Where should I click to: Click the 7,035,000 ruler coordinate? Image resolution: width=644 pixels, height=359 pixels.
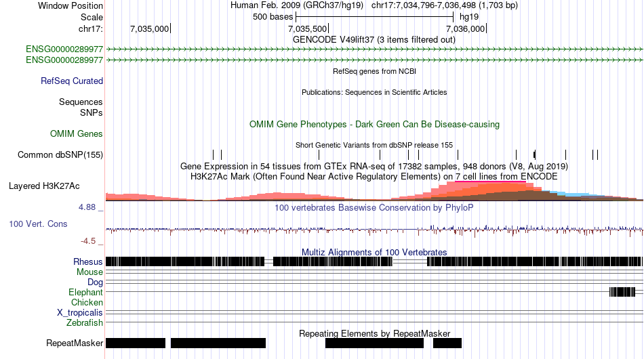149,28
